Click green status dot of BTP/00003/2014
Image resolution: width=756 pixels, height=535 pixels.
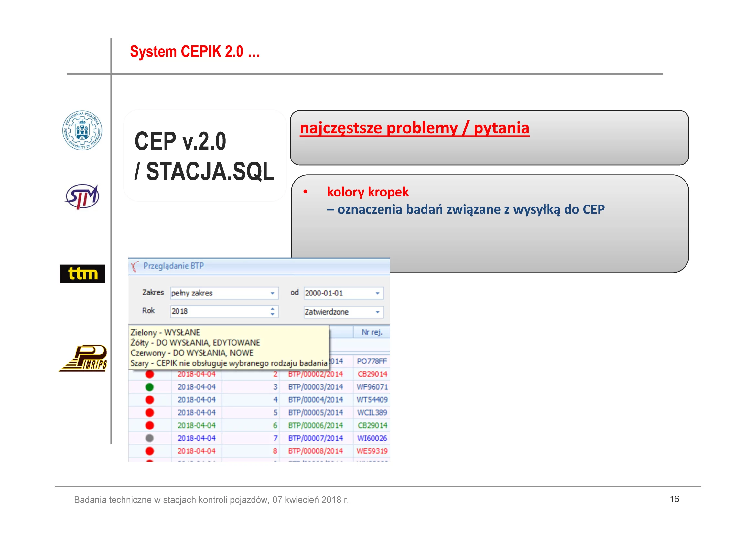point(150,387)
